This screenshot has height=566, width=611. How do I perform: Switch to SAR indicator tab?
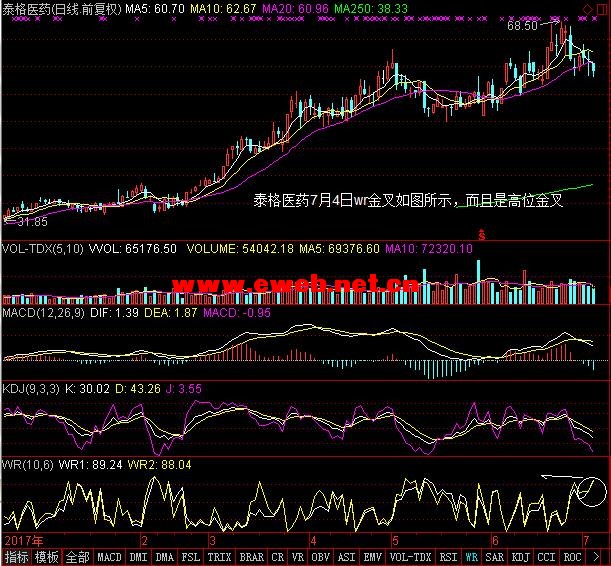pyautogui.click(x=495, y=557)
